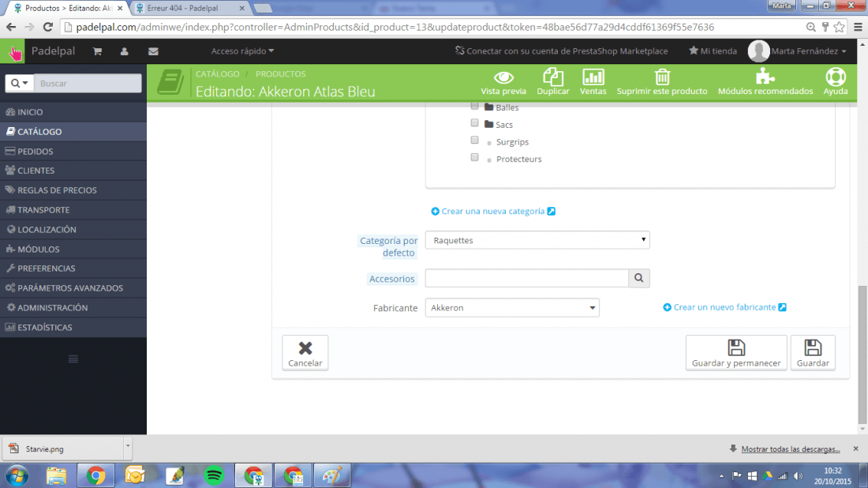This screenshot has height=488, width=868.
Task: Open the customers person icon in header
Action: pyautogui.click(x=124, y=51)
